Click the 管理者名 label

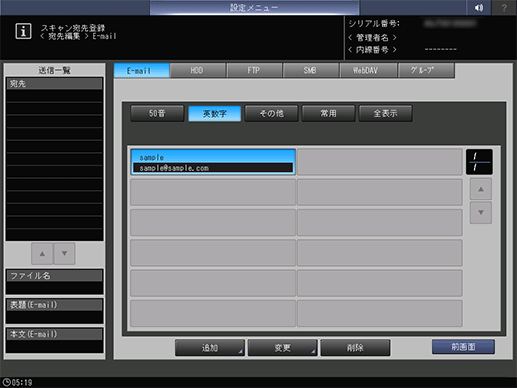372,37
